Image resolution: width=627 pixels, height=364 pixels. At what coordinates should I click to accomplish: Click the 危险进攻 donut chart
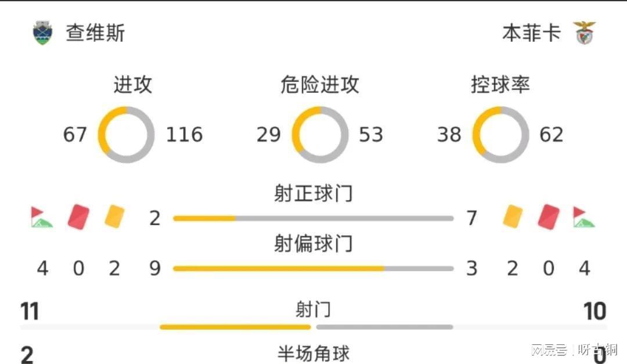pos(320,135)
